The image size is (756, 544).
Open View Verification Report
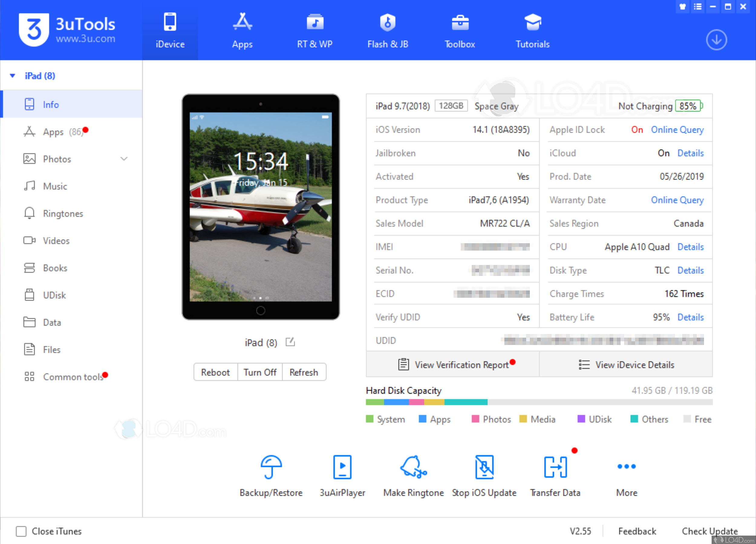coord(461,365)
